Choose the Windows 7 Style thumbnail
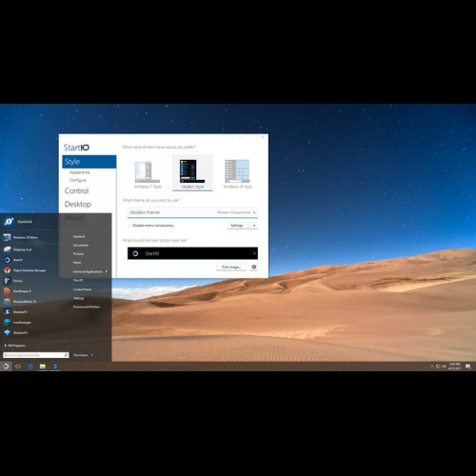 [148, 174]
